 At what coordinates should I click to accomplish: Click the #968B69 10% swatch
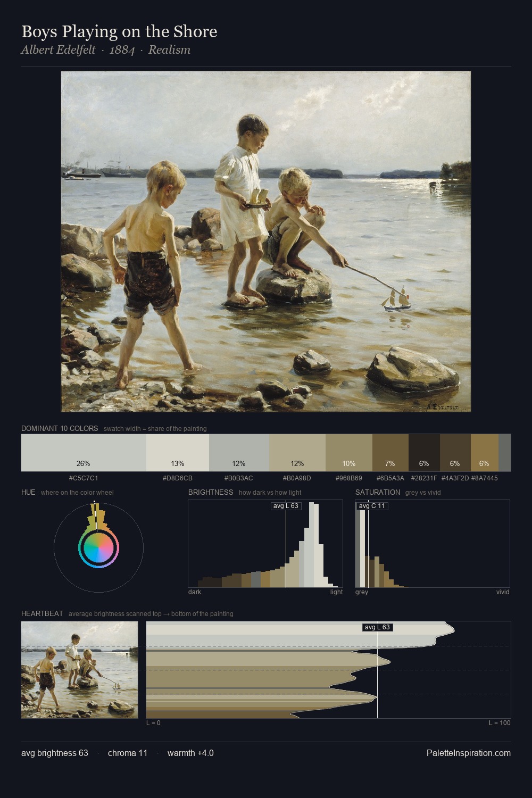click(349, 453)
